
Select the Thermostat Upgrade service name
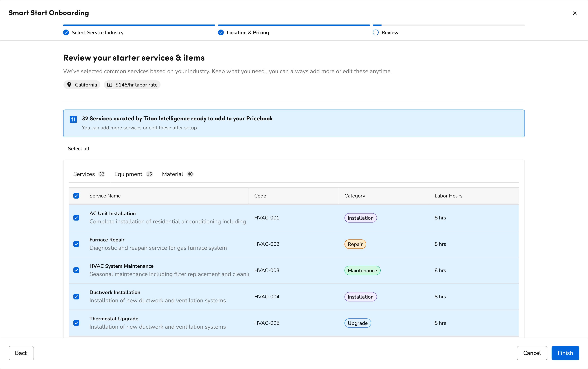(114, 319)
